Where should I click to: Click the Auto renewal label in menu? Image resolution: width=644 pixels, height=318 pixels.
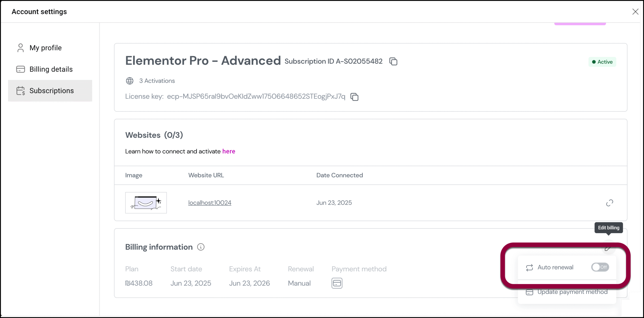point(555,267)
